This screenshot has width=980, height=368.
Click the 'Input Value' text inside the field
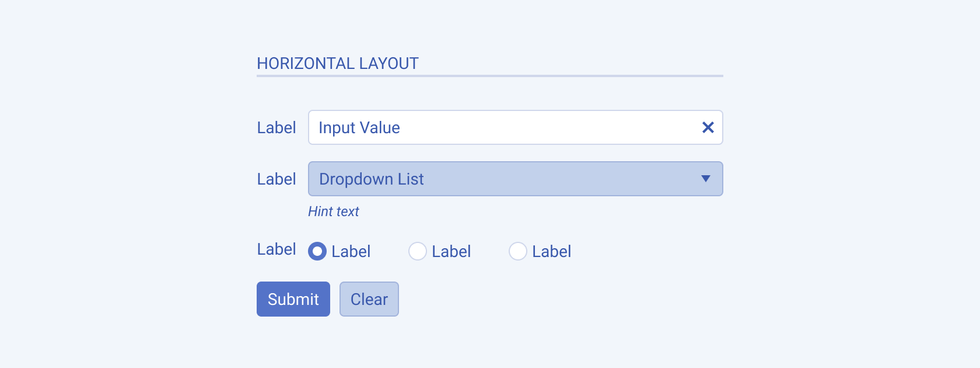coord(359,127)
